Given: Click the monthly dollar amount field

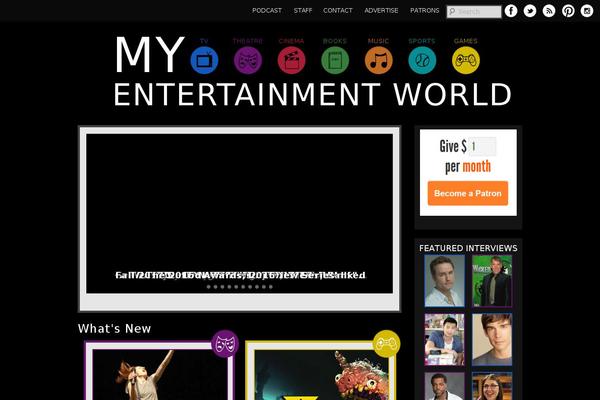Looking at the screenshot, I should tap(483, 146).
